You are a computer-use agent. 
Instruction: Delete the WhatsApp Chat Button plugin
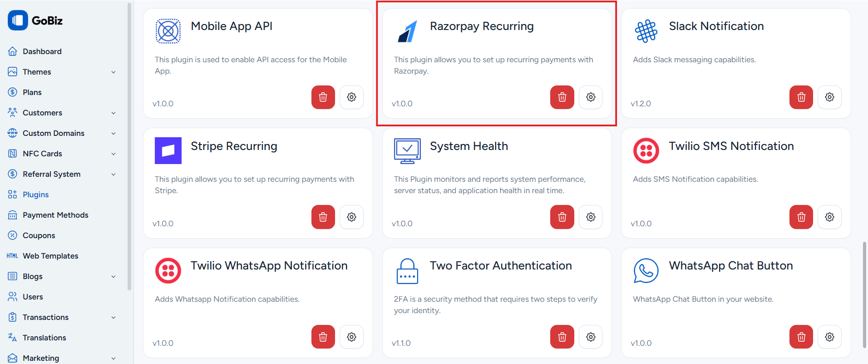click(801, 337)
